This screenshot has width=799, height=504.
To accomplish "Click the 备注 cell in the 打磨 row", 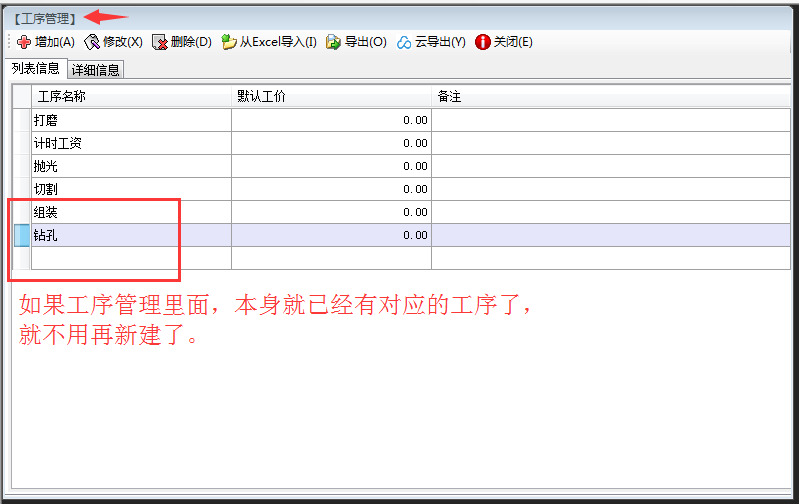I will [x=610, y=120].
